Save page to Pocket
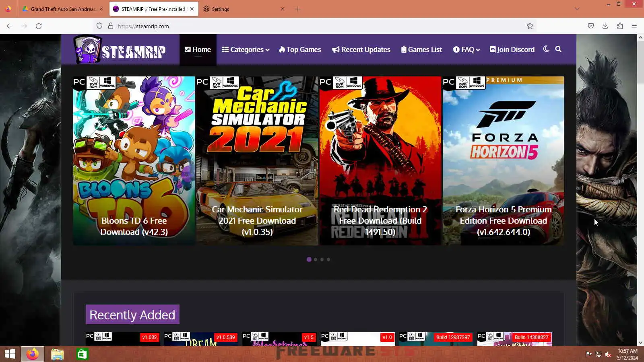This screenshot has width=644, height=362. point(590,26)
